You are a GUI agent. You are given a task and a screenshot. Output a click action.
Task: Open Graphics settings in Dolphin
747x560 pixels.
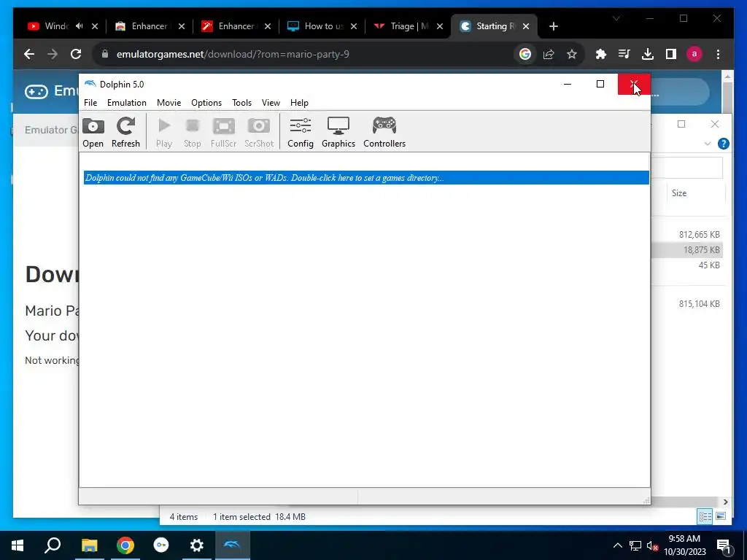pos(338,133)
